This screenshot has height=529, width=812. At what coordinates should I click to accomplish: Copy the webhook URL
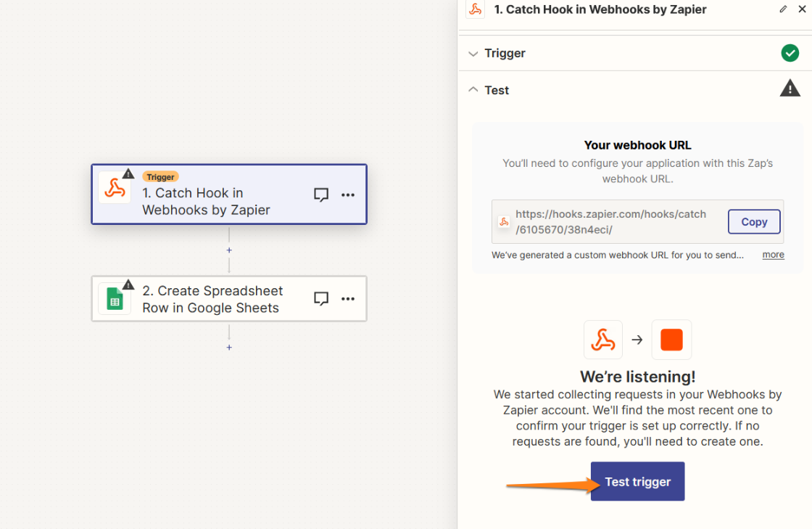click(754, 222)
